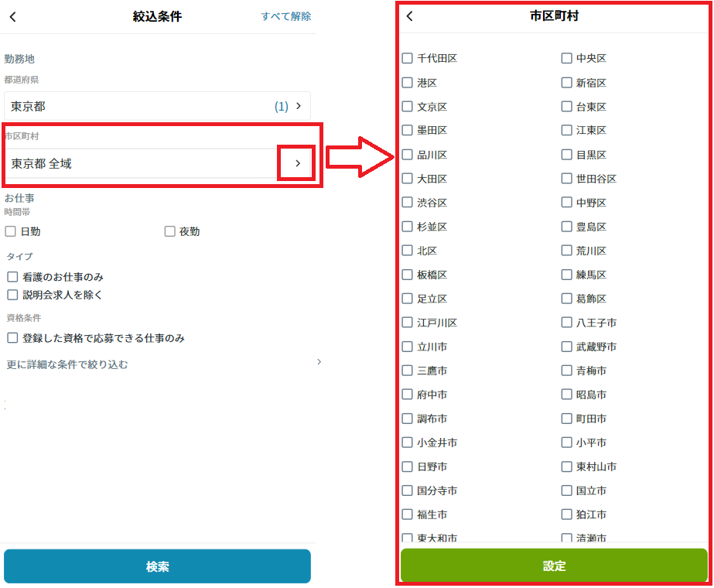Expand 更に詳細な条件で絞り込む chevron
714x588 pixels.
pos(319,361)
